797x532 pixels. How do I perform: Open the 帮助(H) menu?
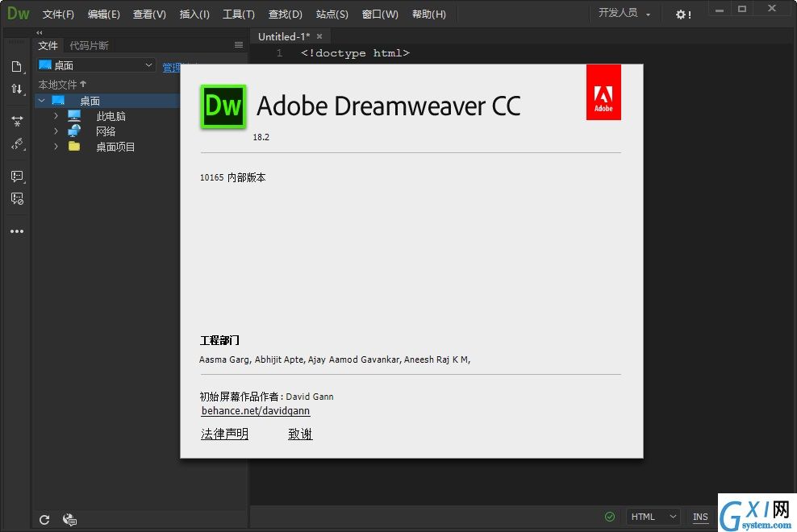coord(429,15)
